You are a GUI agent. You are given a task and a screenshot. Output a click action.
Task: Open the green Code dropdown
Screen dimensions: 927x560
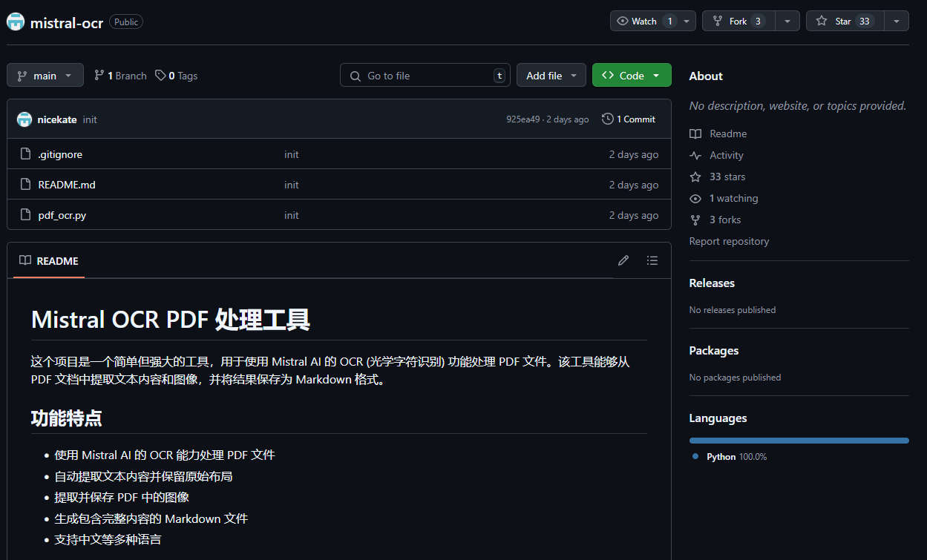[632, 75]
